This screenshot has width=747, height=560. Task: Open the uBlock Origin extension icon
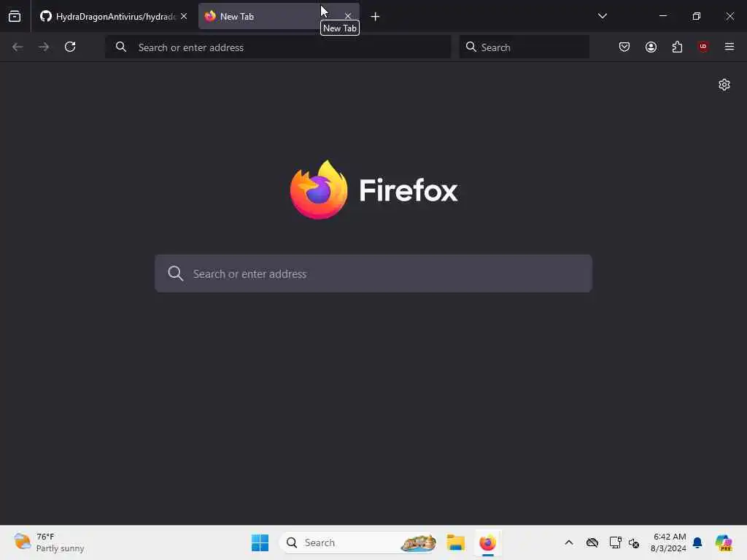click(x=703, y=47)
